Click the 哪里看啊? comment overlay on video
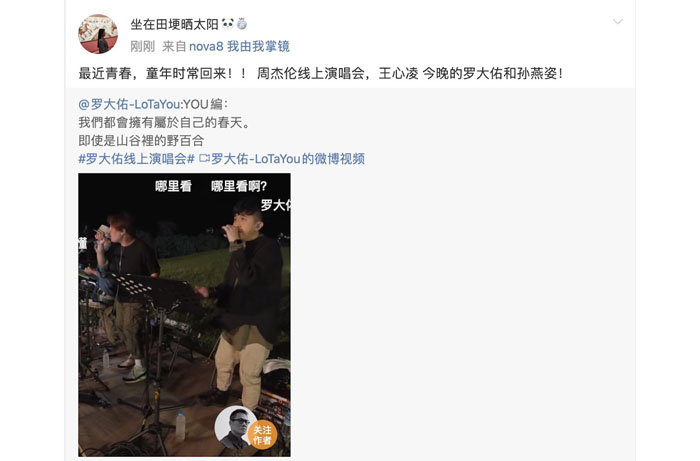Screen dimensions: 700x461 [x=239, y=186]
